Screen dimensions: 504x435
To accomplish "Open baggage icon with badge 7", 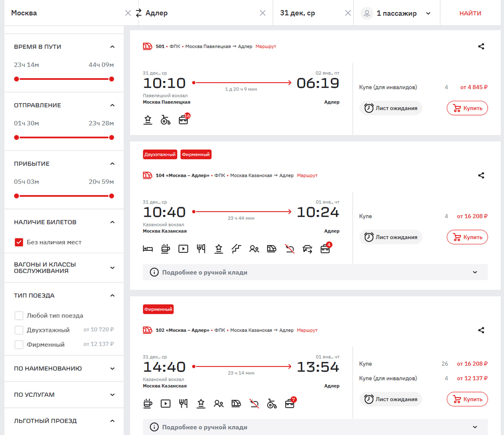I will click(x=290, y=403).
